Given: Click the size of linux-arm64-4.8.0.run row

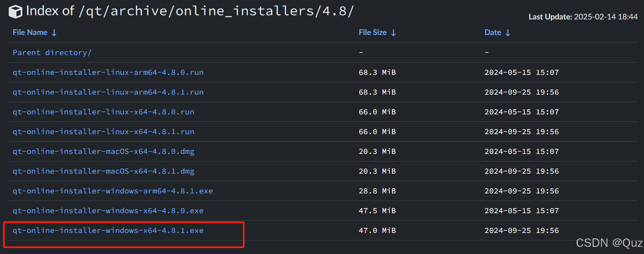Looking at the screenshot, I should (377, 72).
